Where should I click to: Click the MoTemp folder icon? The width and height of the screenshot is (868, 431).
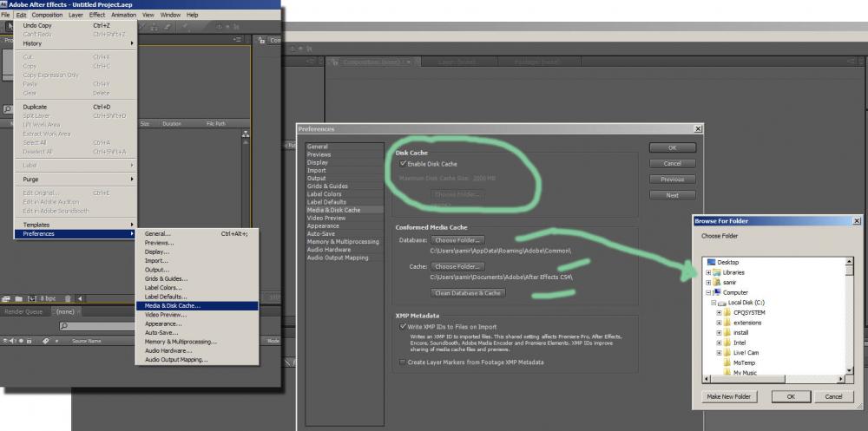click(x=727, y=363)
